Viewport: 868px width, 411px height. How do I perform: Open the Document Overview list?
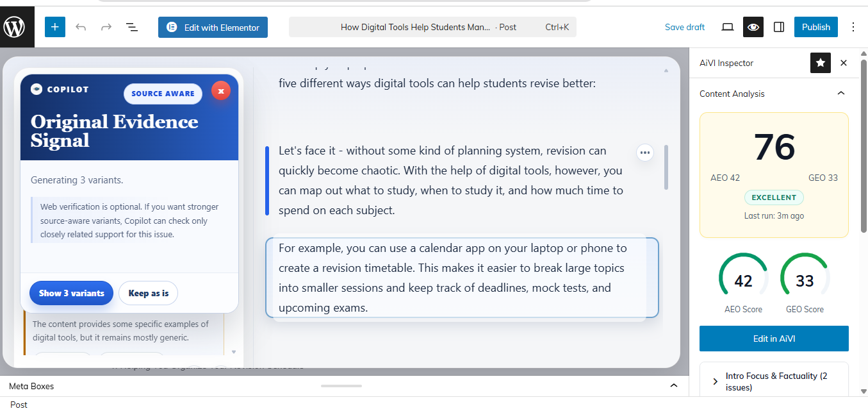[132, 27]
